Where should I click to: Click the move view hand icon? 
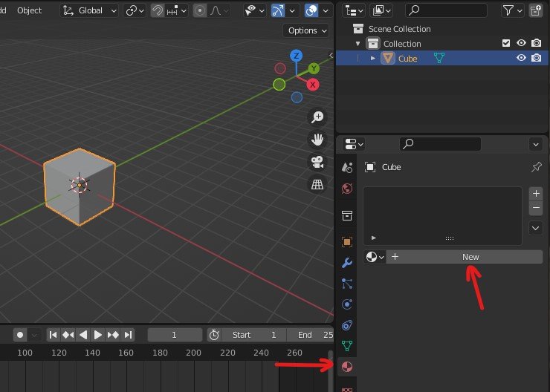pos(317,140)
